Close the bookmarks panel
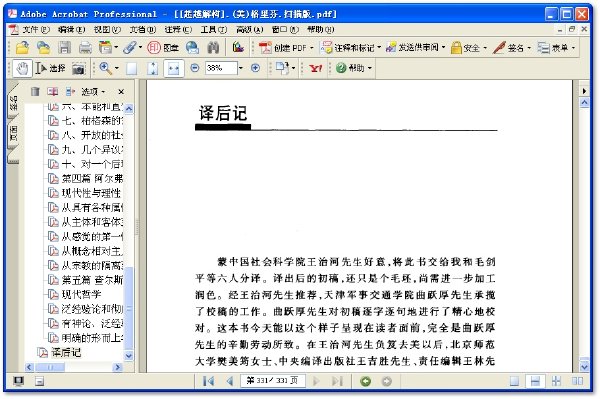The width and height of the screenshot is (600, 399). [x=121, y=92]
